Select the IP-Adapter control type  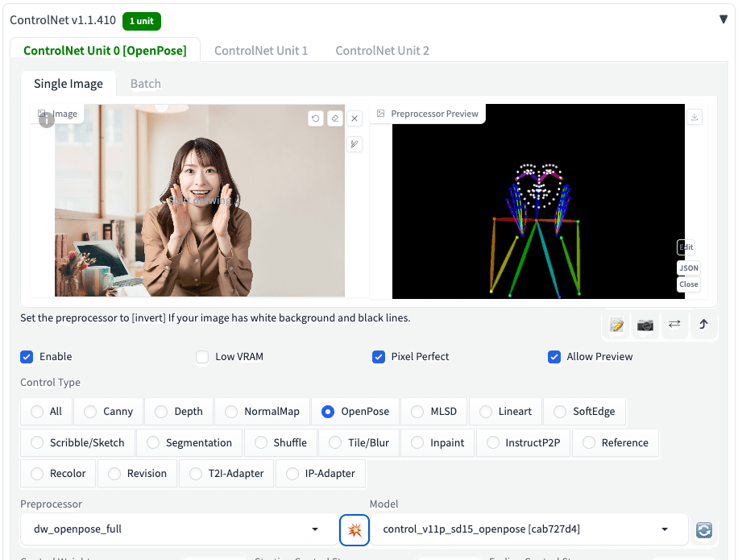[321, 474]
